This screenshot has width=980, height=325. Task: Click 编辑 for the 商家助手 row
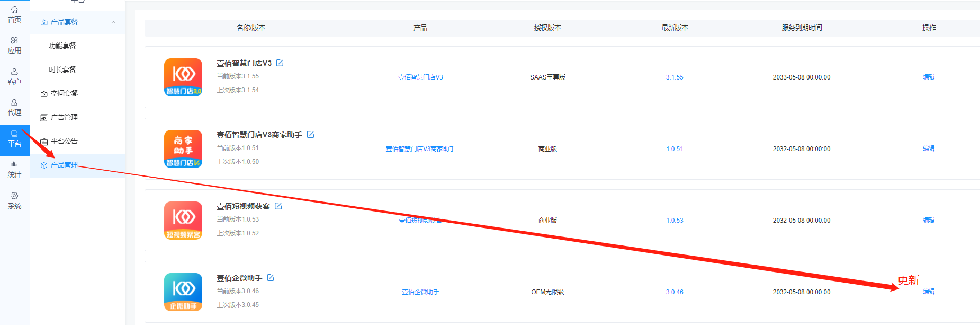(929, 148)
